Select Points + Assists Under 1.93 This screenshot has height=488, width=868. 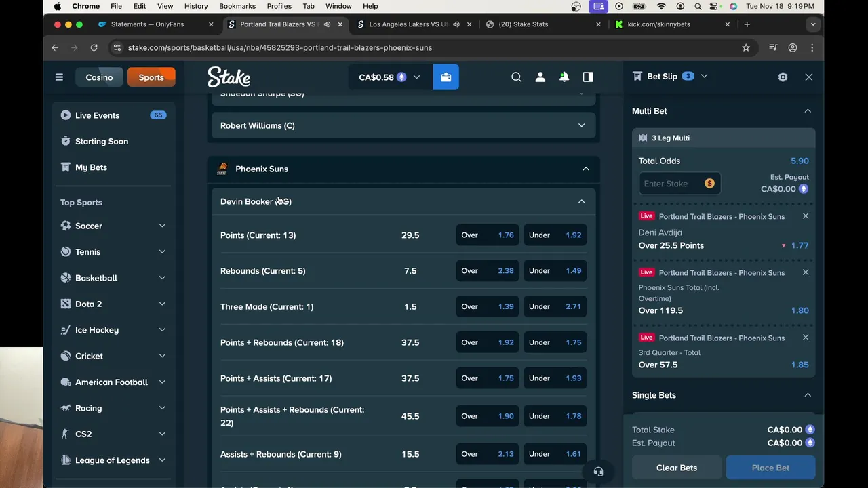(555, 379)
